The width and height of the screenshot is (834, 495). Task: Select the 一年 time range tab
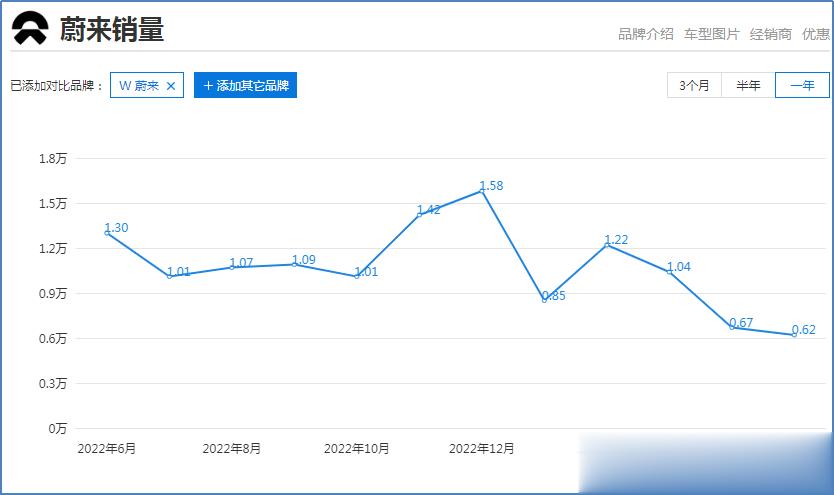802,85
